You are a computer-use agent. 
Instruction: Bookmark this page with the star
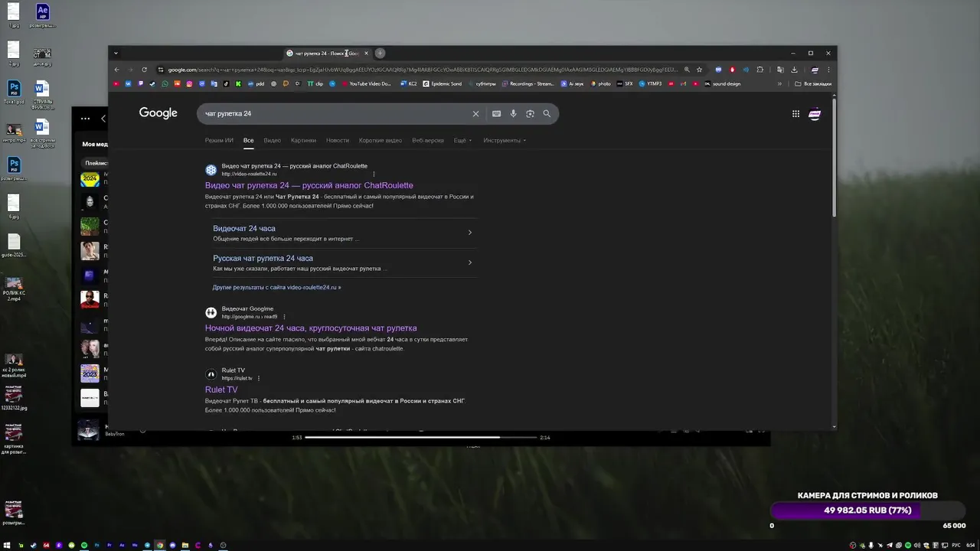pos(699,70)
